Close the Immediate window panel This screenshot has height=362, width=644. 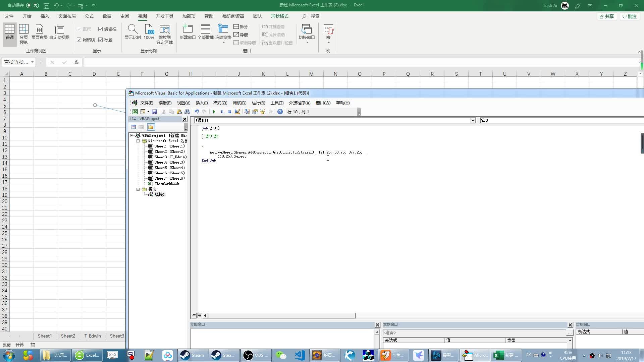pos(377,325)
